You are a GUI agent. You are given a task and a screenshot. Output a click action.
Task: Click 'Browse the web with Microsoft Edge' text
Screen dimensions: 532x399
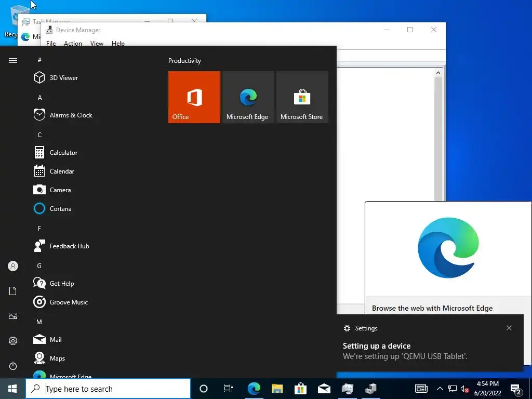tap(432, 308)
